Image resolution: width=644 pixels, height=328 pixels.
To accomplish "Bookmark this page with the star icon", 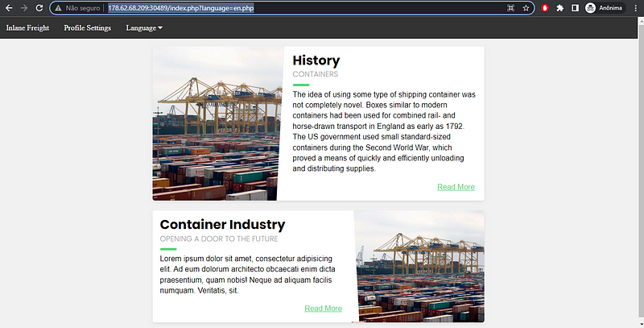I will [526, 8].
